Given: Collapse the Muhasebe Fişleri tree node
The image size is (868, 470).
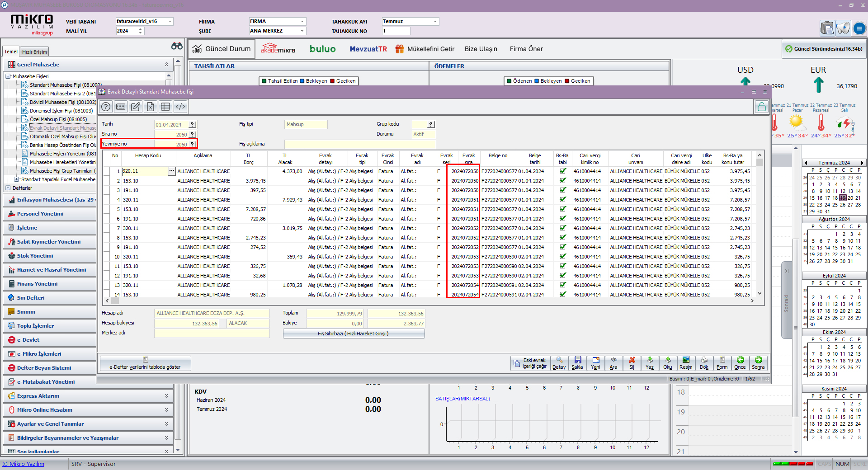Looking at the screenshot, I should (x=8, y=76).
